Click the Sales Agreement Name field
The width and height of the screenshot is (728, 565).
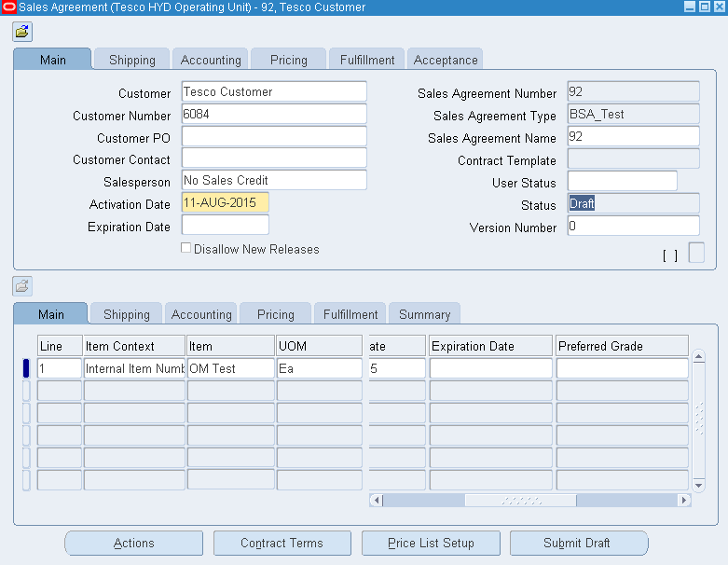tap(633, 136)
